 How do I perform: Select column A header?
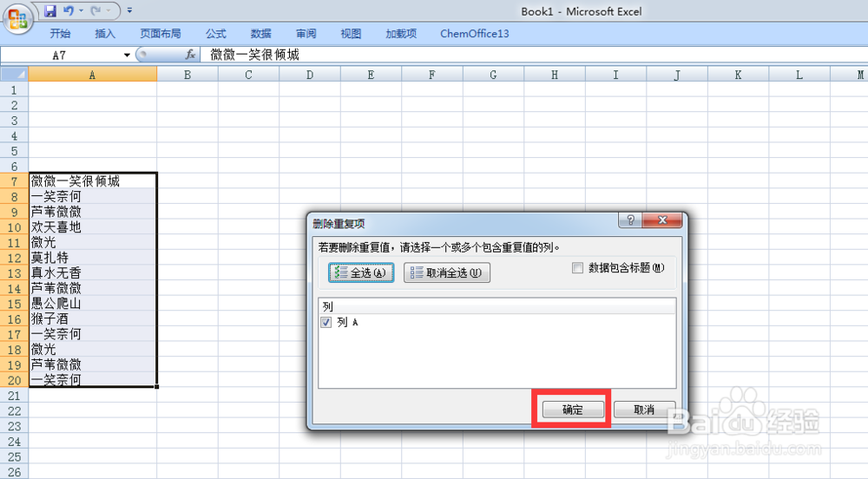click(x=93, y=75)
